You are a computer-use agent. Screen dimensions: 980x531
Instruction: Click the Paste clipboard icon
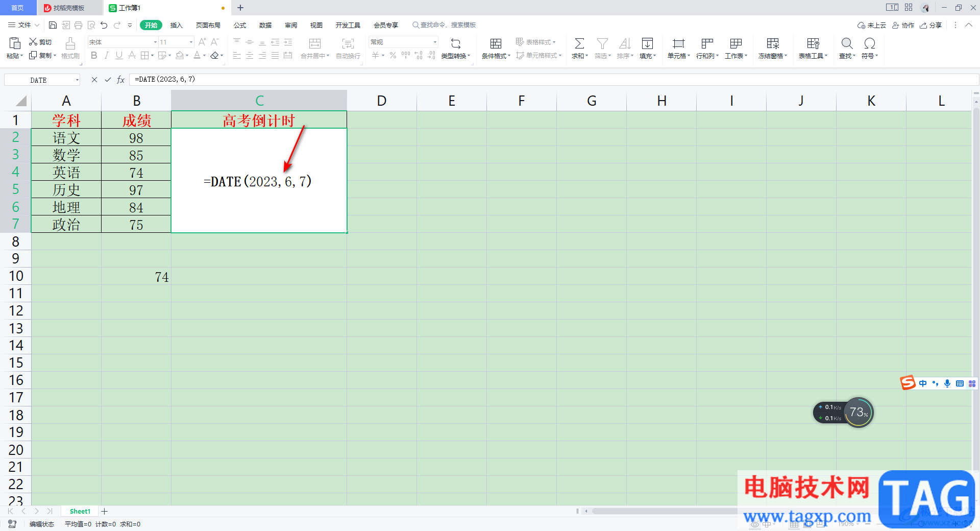click(x=15, y=43)
